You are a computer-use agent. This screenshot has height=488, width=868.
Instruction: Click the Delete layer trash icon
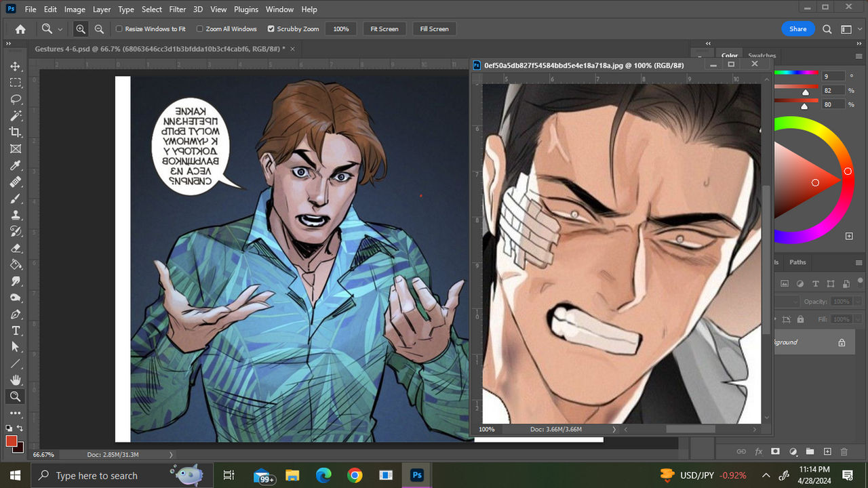(844, 451)
